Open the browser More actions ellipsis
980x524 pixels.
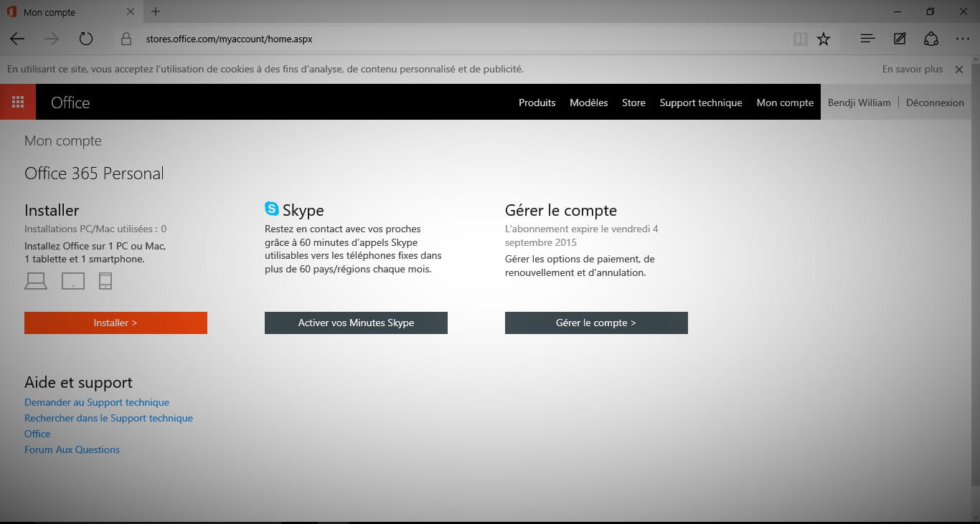tap(963, 39)
